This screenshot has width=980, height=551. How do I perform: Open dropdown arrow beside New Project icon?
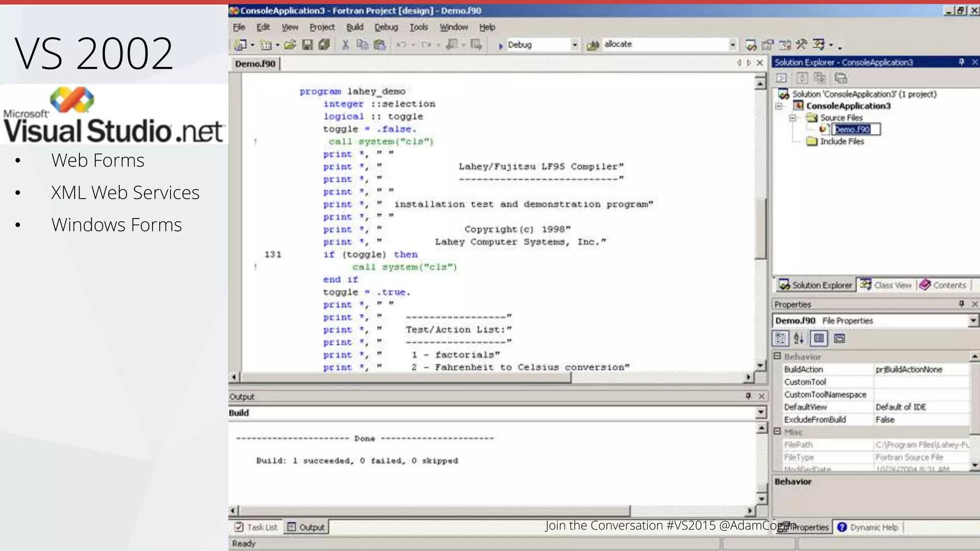click(x=252, y=45)
